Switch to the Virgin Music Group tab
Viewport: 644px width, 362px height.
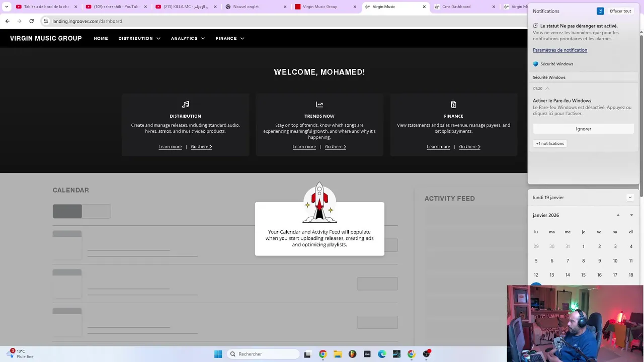pos(325,7)
